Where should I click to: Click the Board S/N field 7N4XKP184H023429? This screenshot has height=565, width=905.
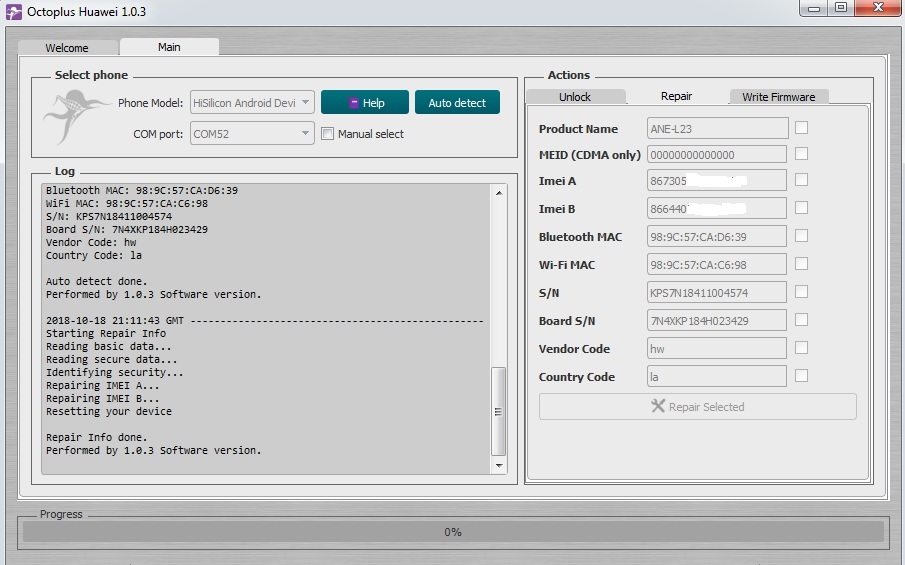coord(716,321)
